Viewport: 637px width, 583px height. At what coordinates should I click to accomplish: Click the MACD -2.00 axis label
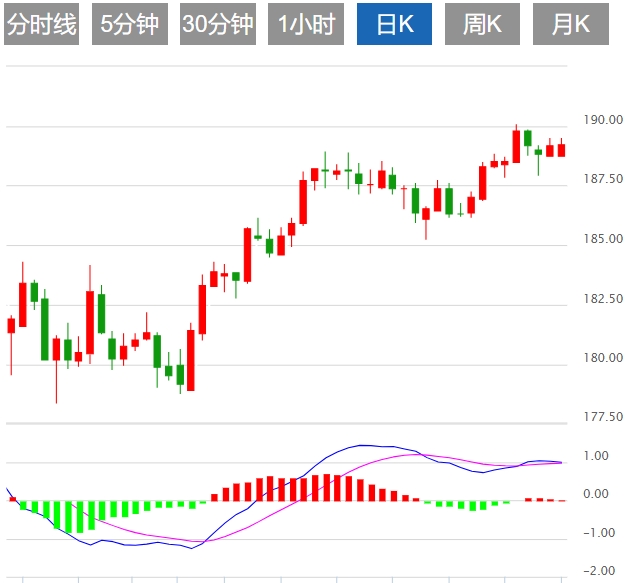[599, 571]
